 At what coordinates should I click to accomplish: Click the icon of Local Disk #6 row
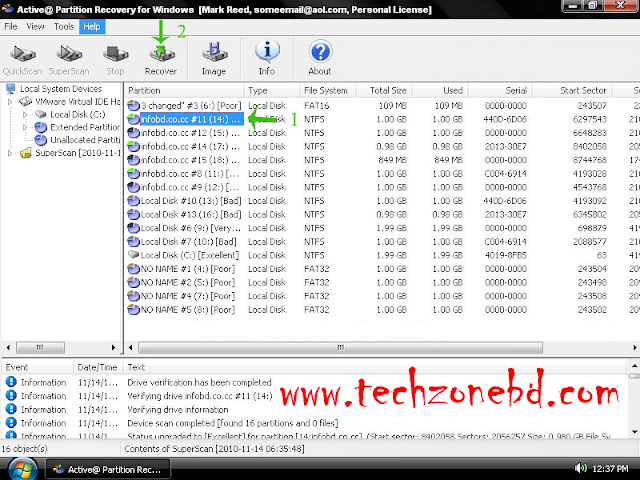(133, 228)
